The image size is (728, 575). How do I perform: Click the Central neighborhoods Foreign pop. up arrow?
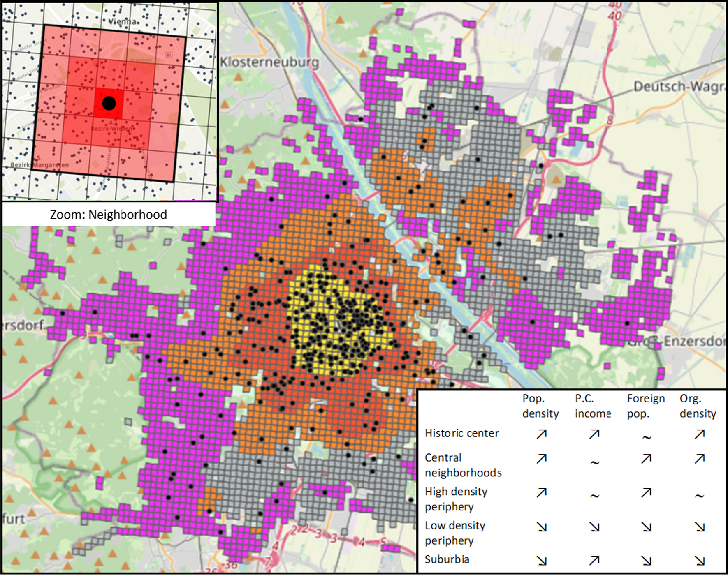click(646, 459)
